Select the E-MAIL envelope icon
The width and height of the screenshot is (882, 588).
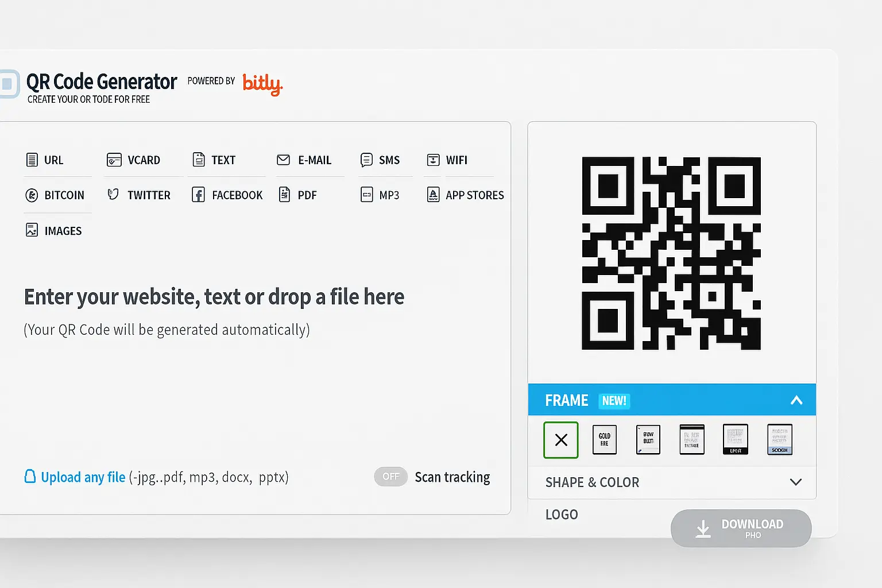click(283, 160)
